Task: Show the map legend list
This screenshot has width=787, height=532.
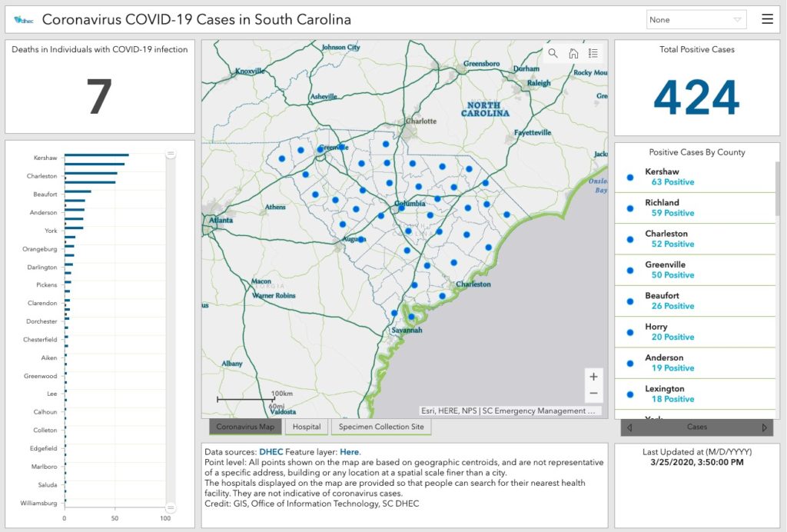Action: pyautogui.click(x=593, y=53)
